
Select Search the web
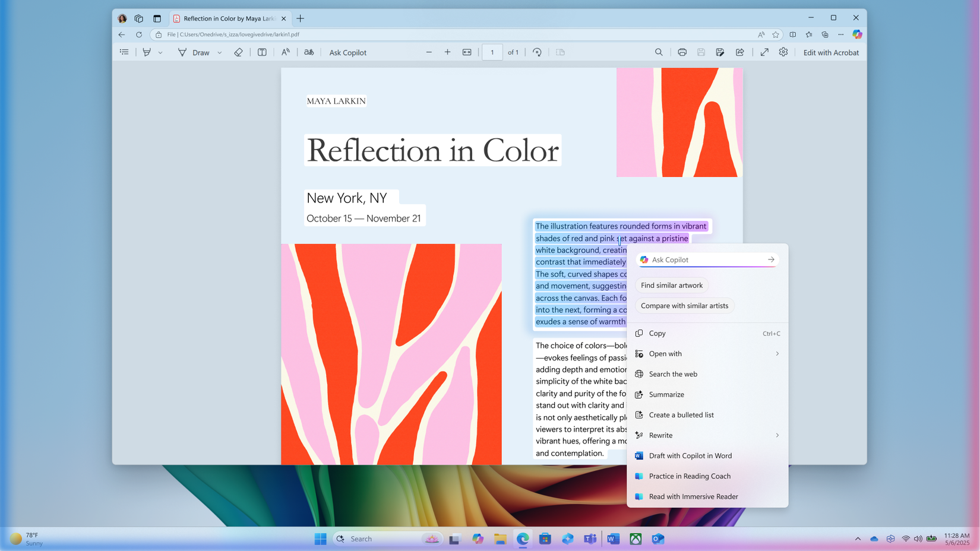[x=707, y=374]
